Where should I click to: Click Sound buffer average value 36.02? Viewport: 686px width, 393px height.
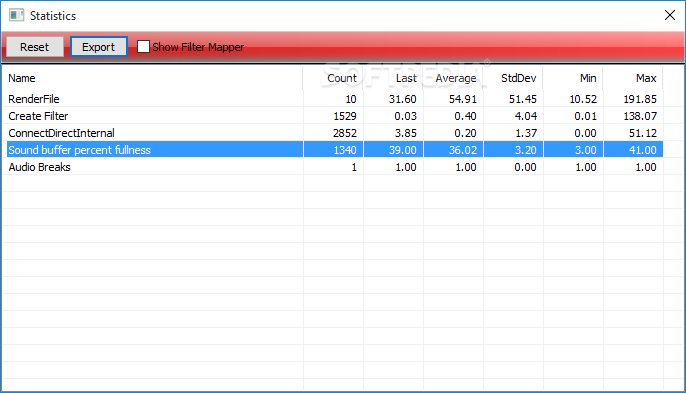462,150
